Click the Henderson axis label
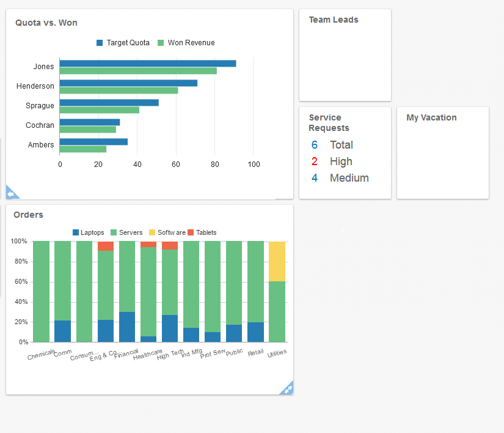 [35, 86]
